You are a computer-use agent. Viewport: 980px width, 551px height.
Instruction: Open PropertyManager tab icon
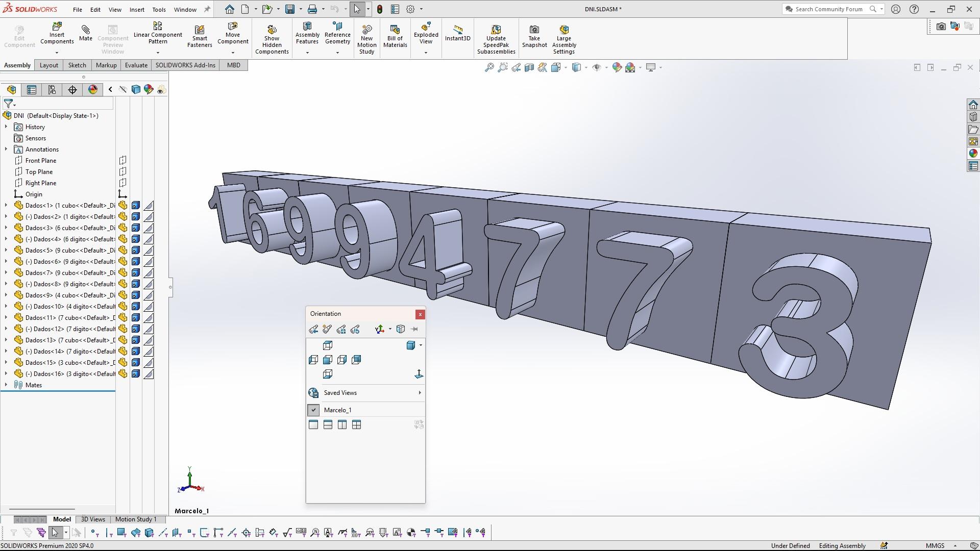click(x=32, y=90)
